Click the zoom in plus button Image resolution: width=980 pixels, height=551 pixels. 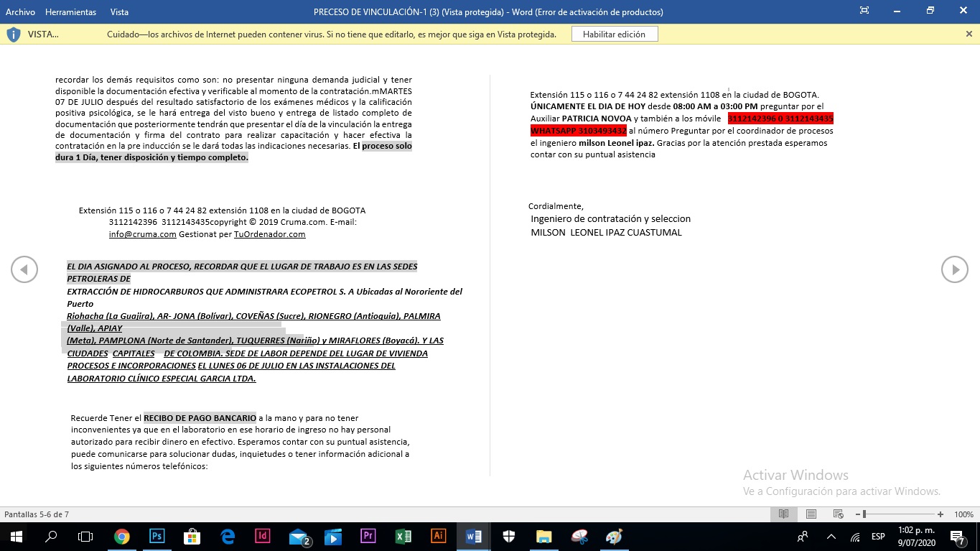coord(941,514)
